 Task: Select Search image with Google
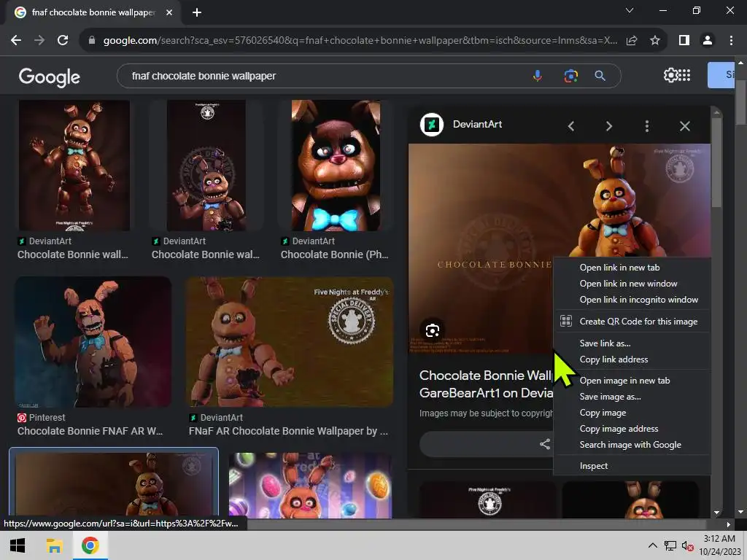pos(630,445)
